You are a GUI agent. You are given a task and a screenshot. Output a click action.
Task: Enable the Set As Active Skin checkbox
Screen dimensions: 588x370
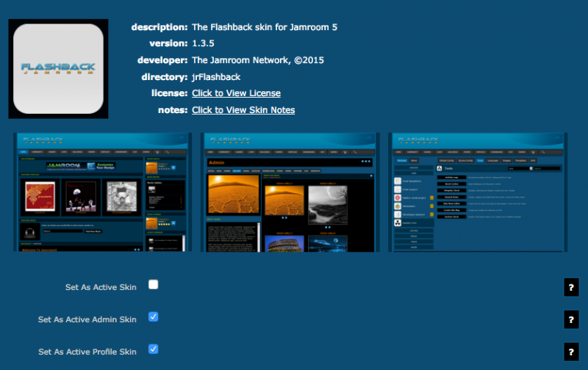pyautogui.click(x=153, y=285)
